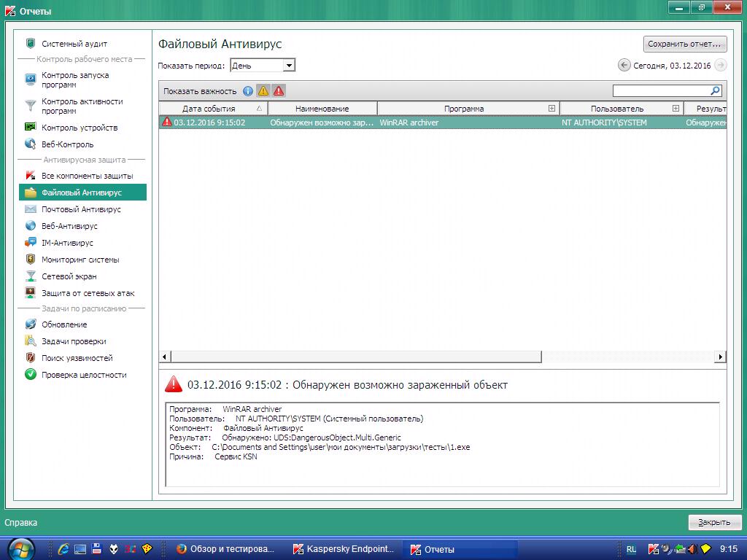Click the scrollbar right arrow

(x=720, y=356)
